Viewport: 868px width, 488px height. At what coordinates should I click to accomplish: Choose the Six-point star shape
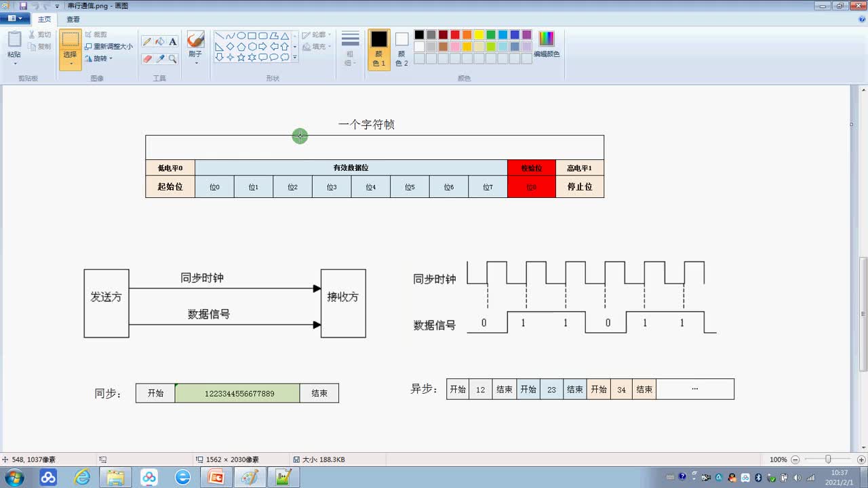pyautogui.click(x=252, y=58)
